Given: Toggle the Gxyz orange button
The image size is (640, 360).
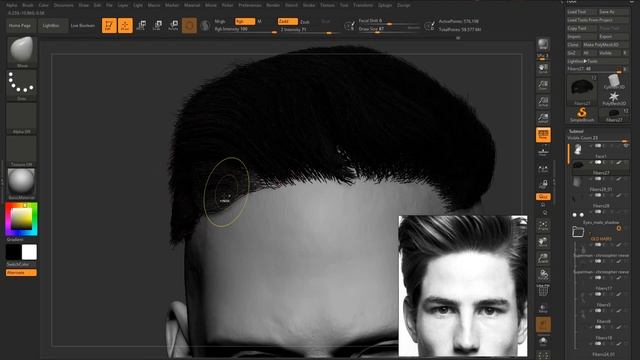Looking at the screenshot, I should pyautogui.click(x=543, y=197).
